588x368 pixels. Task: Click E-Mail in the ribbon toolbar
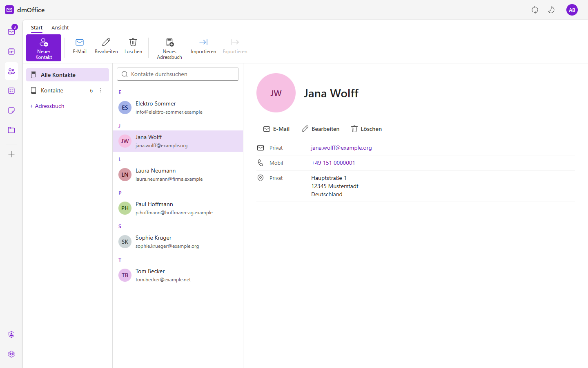[80, 46]
